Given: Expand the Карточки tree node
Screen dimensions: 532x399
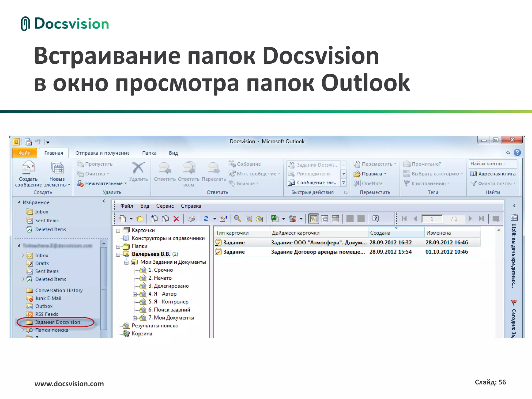Looking at the screenshot, I should pyautogui.click(x=118, y=231).
